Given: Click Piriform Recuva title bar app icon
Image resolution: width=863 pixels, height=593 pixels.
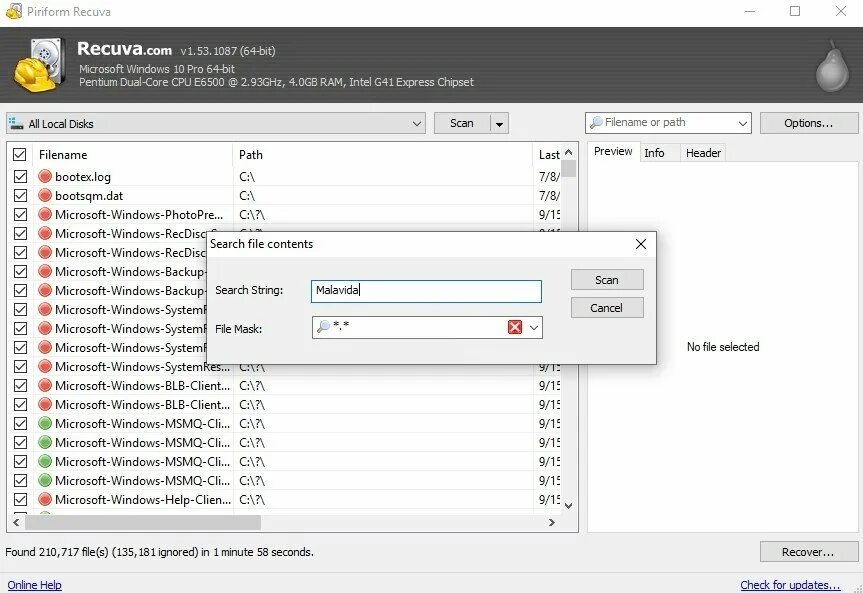Looking at the screenshot, I should 14,10.
